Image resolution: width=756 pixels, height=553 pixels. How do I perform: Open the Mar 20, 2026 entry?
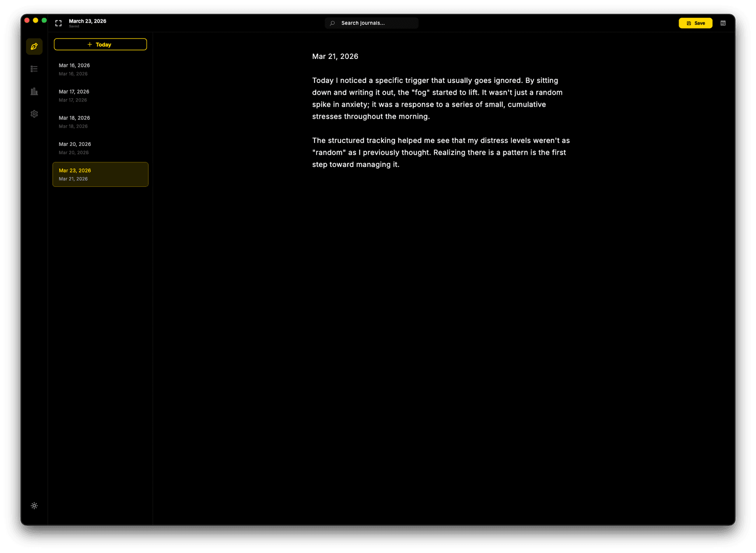[x=100, y=148]
